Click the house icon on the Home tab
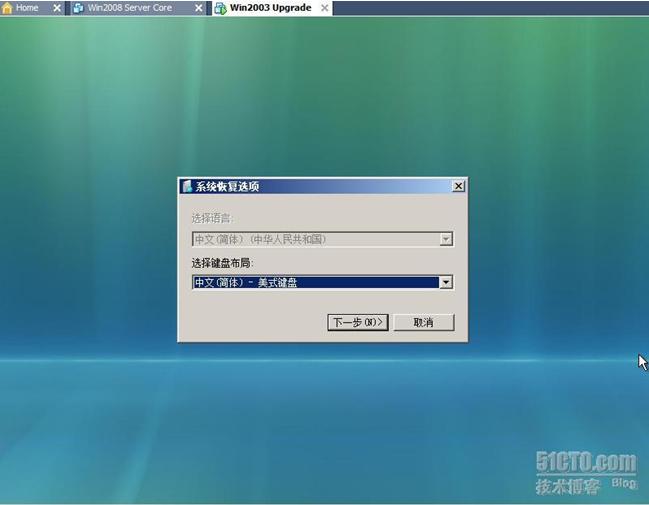 (x=8, y=8)
